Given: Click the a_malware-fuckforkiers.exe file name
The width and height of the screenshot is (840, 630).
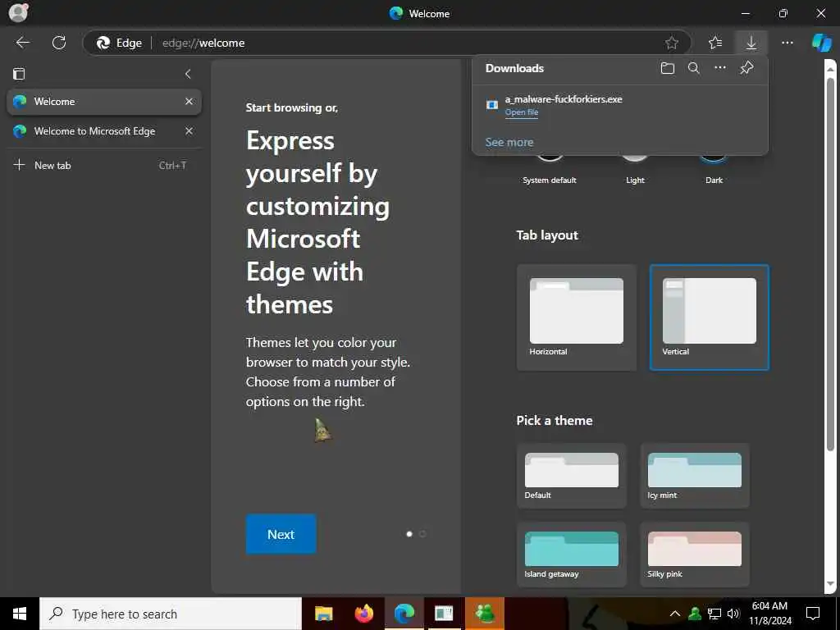Looking at the screenshot, I should pos(564,99).
